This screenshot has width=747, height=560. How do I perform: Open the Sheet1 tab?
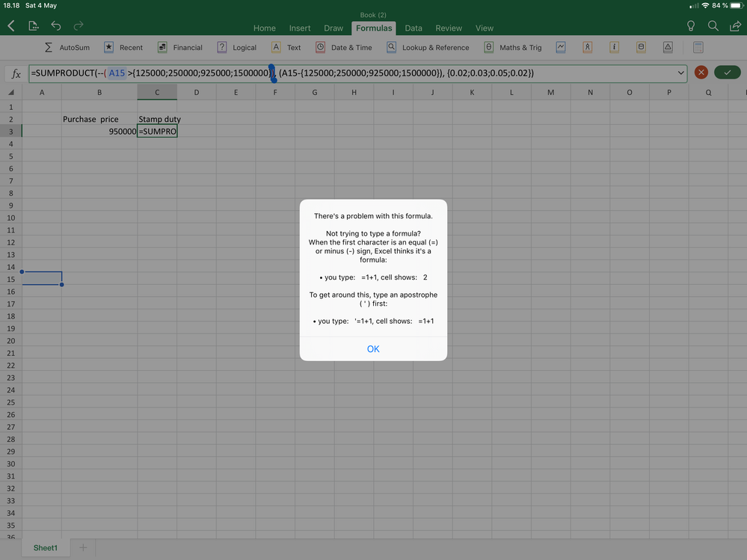(x=46, y=547)
